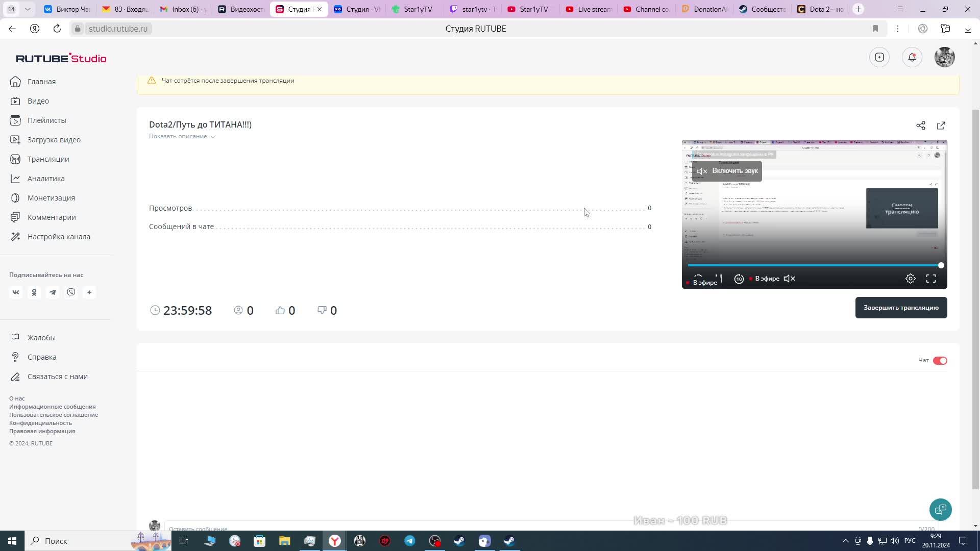The image size is (980, 551).
Task: Open Telegram social link icon
Action: click(53, 292)
